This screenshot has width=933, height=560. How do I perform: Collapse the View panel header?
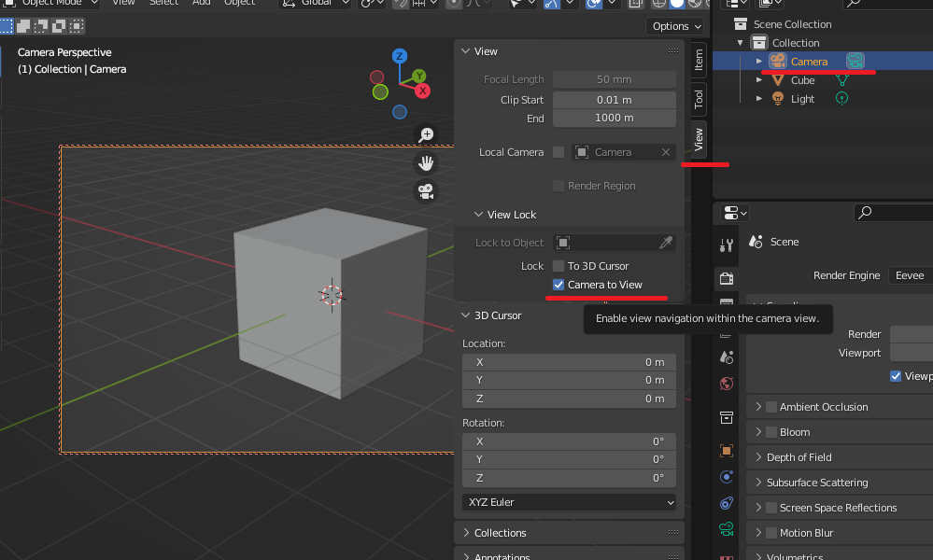click(465, 51)
